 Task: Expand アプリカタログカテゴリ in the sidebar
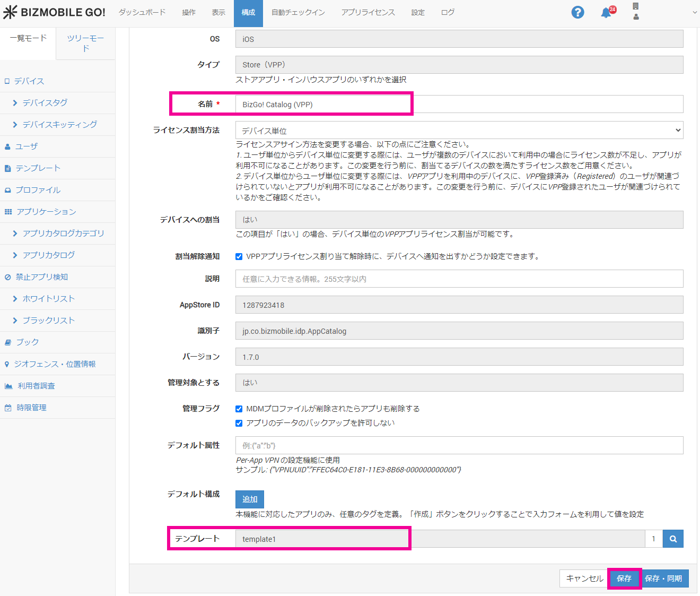pos(63,234)
